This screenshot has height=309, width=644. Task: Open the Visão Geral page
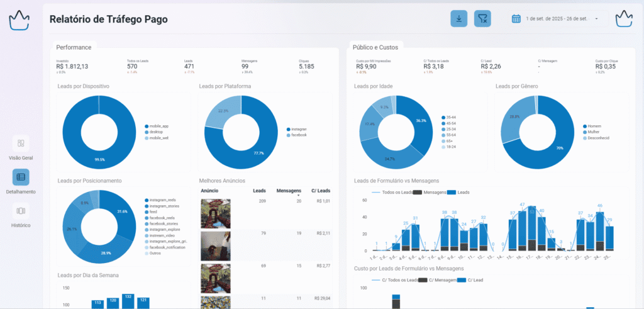(x=21, y=148)
